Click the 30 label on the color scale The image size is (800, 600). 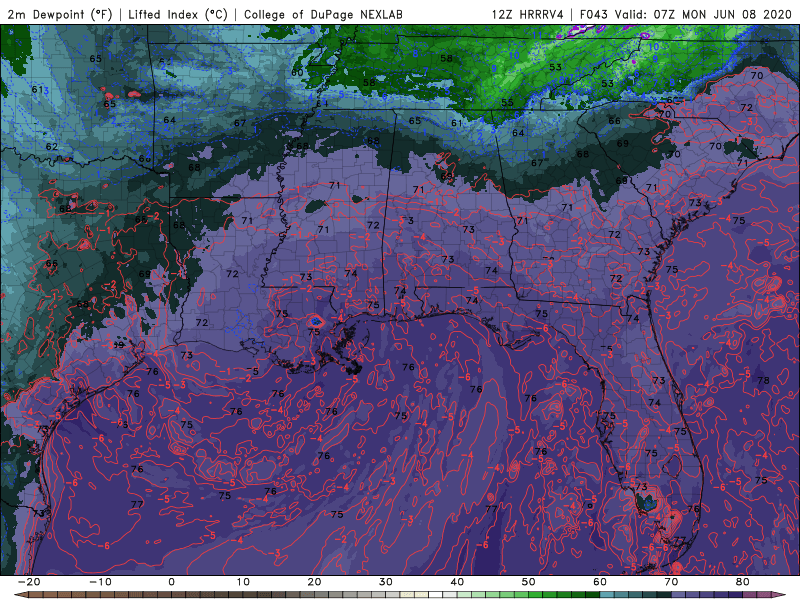tap(386, 582)
